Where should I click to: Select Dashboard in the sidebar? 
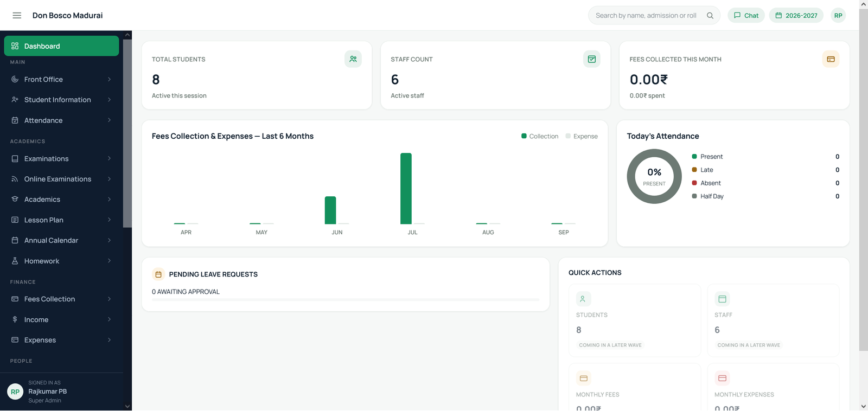click(x=61, y=46)
